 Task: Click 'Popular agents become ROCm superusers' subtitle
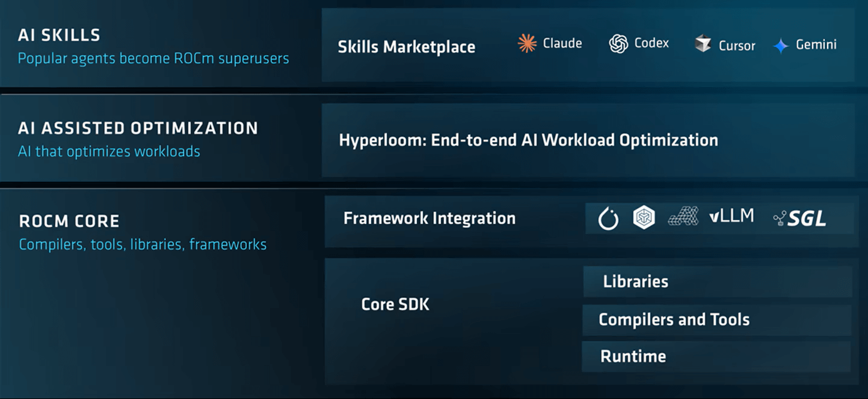(153, 58)
